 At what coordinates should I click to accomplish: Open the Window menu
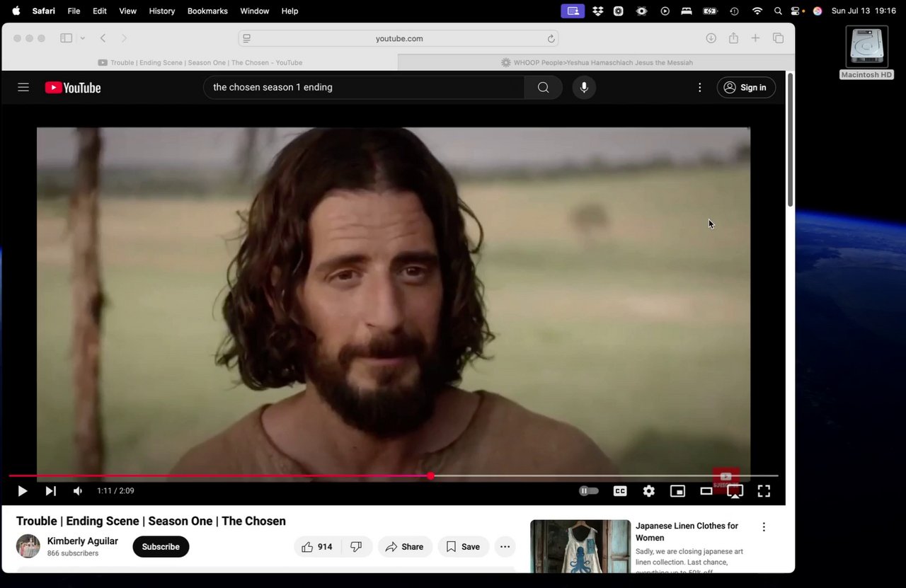[254, 11]
